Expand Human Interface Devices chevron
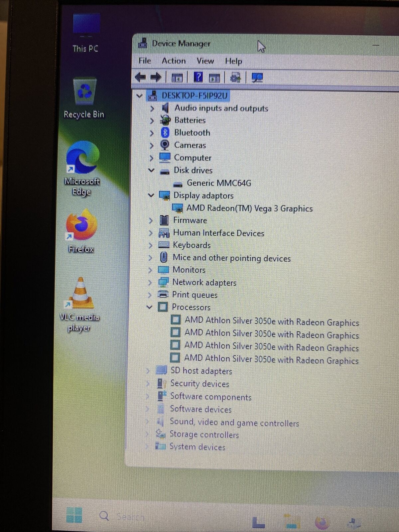This screenshot has height=532, width=399. 150,233
